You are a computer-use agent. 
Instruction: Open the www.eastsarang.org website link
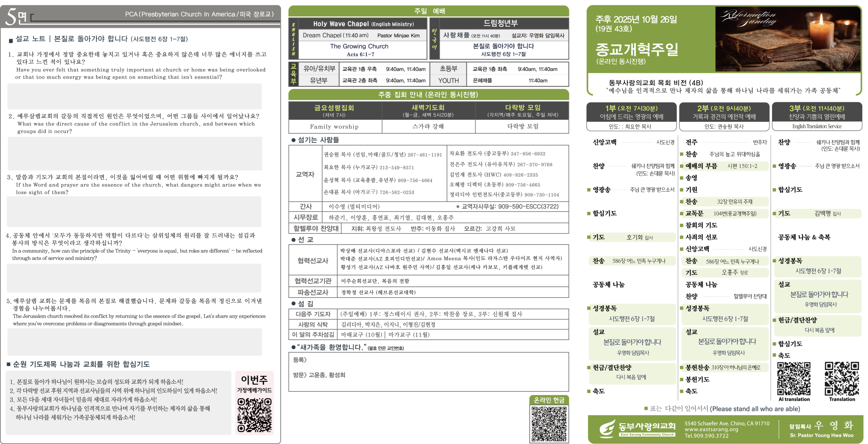click(711, 429)
